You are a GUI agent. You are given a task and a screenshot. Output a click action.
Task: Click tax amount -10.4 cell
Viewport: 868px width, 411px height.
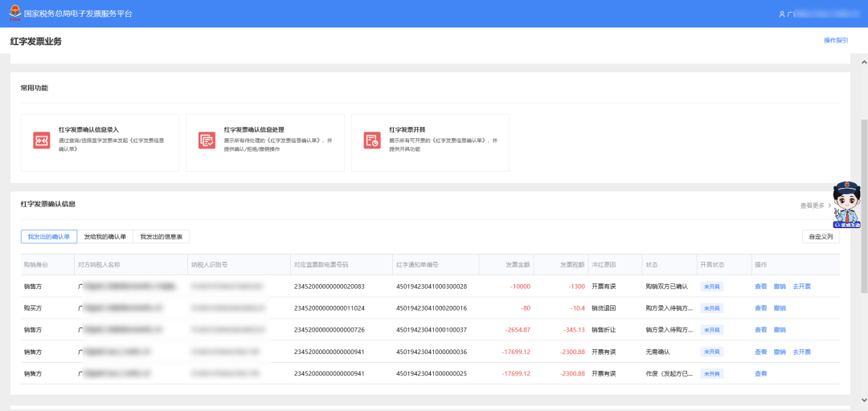[576, 308]
